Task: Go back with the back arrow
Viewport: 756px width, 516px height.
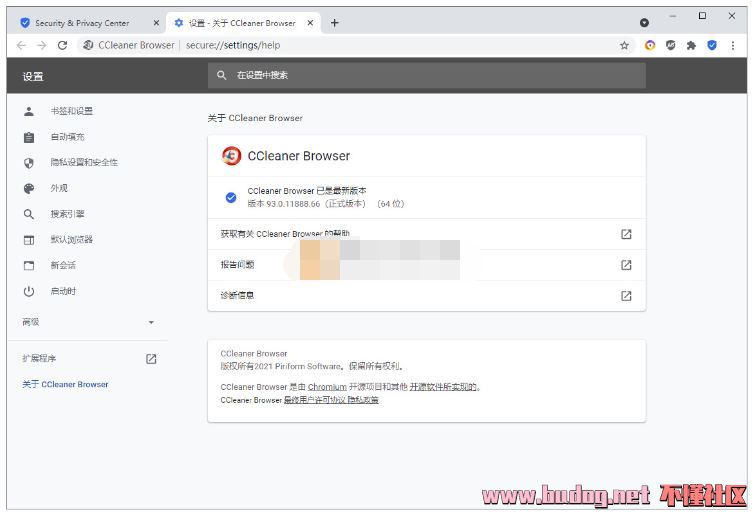Action: (21, 45)
